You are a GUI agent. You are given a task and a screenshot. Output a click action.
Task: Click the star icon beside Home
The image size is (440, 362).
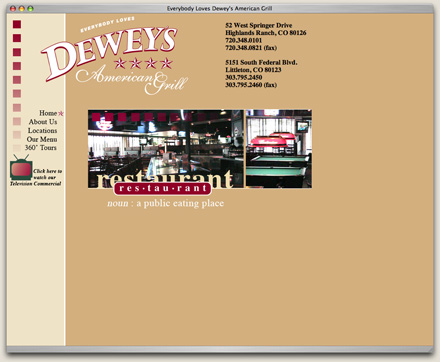(61, 114)
